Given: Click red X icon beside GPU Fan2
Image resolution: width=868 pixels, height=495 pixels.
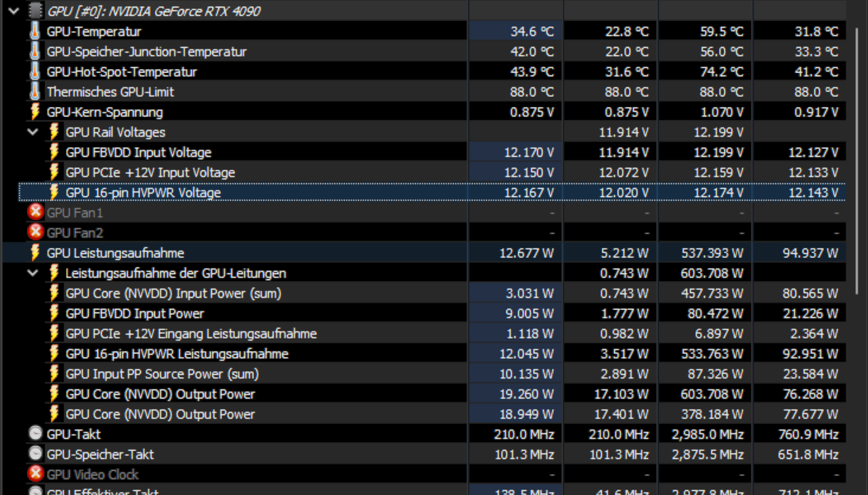Looking at the screenshot, I should [35, 233].
